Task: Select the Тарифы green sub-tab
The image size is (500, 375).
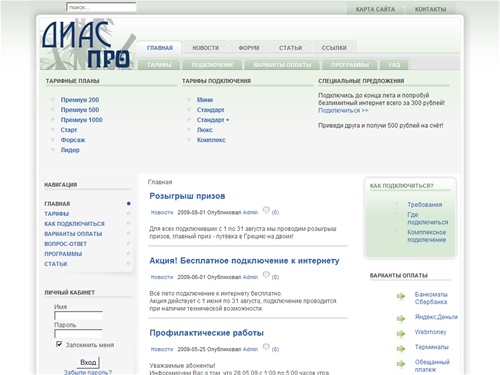Action: click(159, 64)
